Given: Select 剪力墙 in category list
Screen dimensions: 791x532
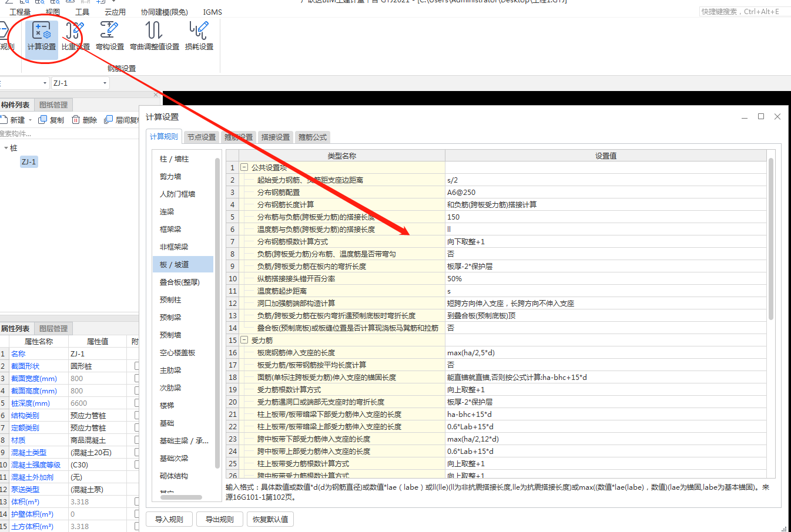Looking at the screenshot, I should 182,176.
